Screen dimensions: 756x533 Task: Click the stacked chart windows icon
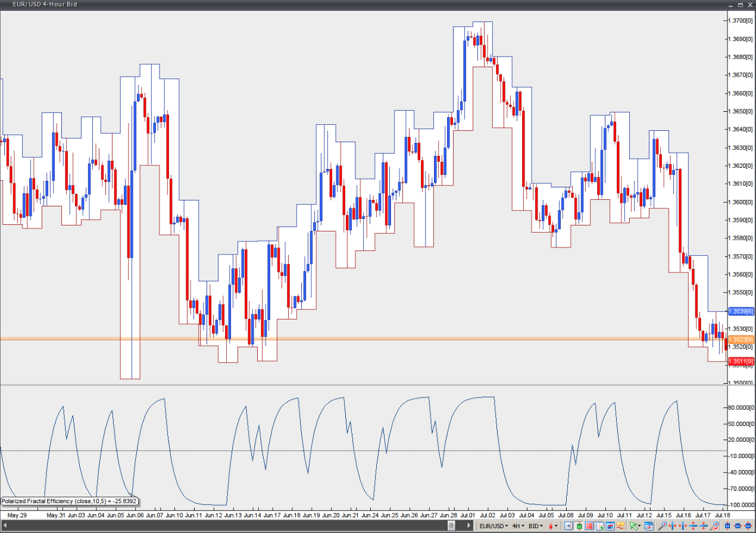[x=648, y=526]
